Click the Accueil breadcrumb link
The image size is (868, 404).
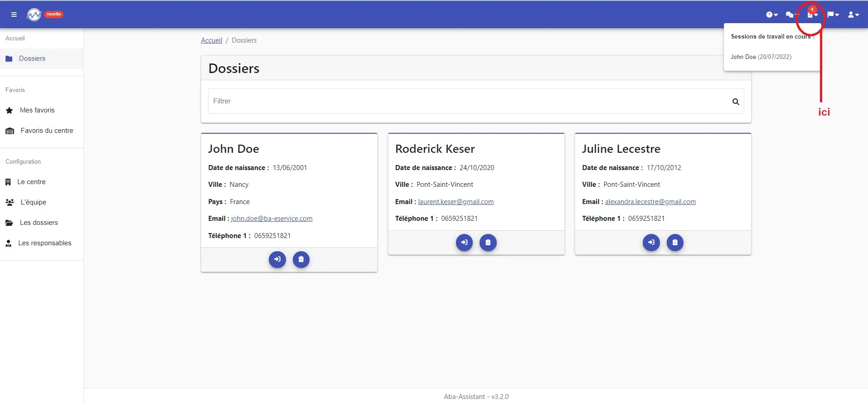[212, 40]
